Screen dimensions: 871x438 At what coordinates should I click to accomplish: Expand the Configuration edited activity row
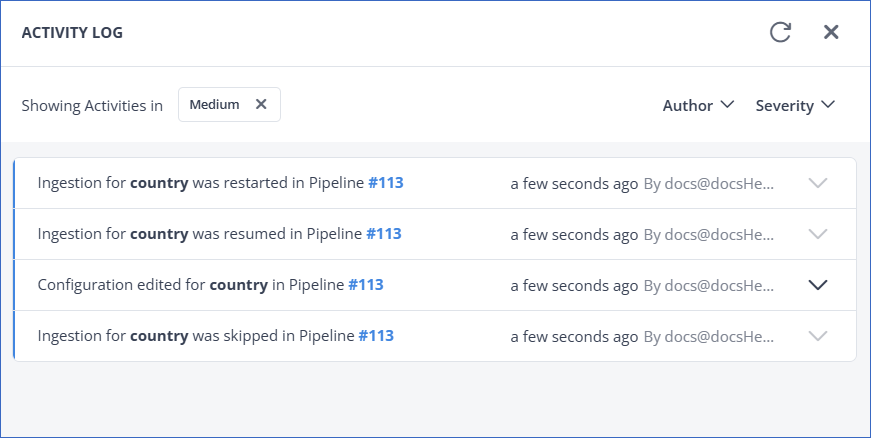[x=818, y=285]
